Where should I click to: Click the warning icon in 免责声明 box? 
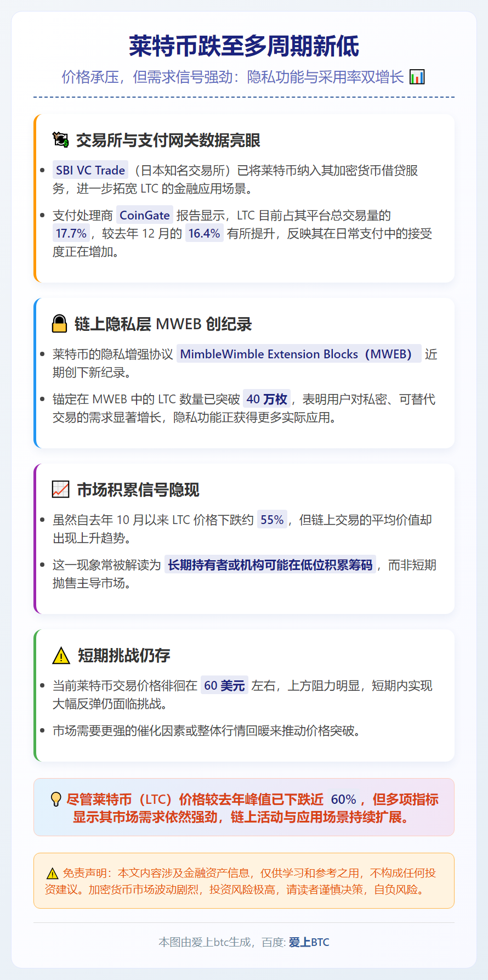[52, 874]
